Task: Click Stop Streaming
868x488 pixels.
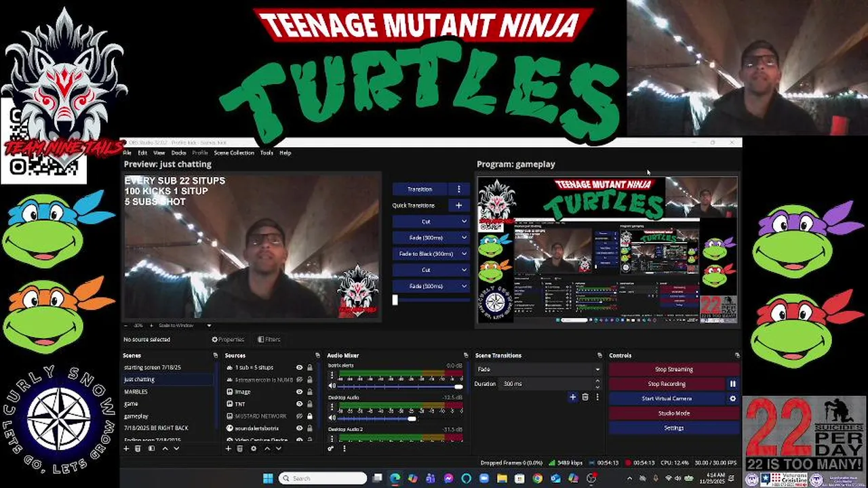Action: tap(674, 369)
